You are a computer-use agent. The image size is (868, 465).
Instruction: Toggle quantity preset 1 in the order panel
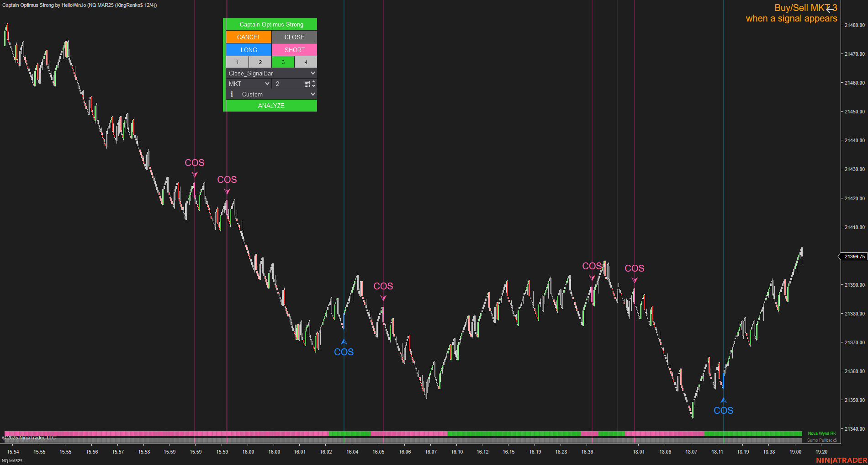tap(237, 62)
